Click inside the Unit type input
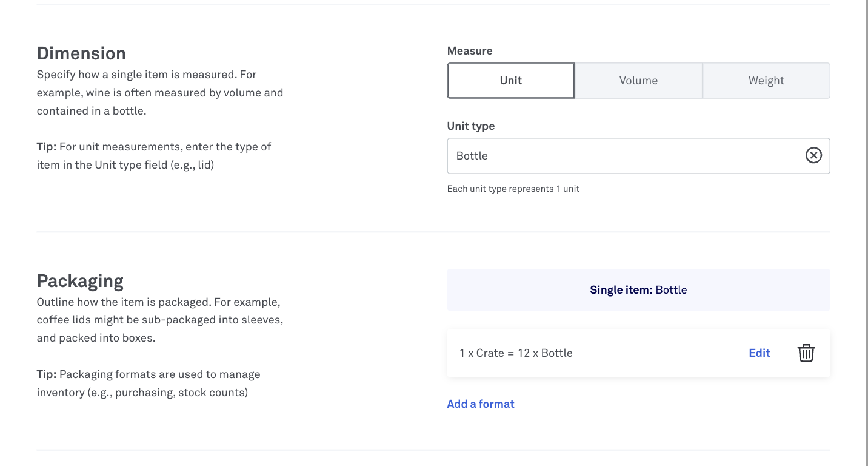 tap(606, 156)
